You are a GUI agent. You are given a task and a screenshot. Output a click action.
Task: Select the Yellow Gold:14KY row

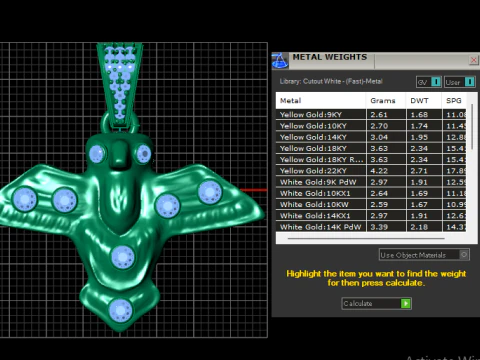(371, 137)
